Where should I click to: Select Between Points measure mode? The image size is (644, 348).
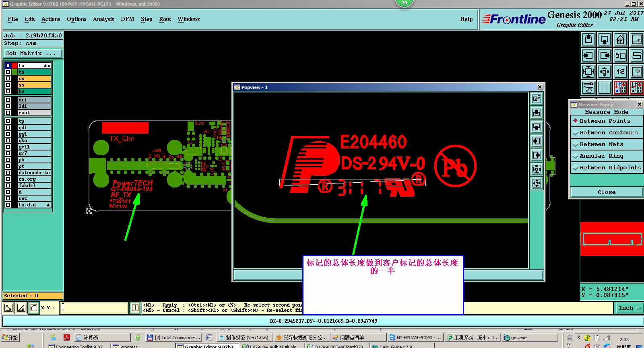[x=607, y=121]
